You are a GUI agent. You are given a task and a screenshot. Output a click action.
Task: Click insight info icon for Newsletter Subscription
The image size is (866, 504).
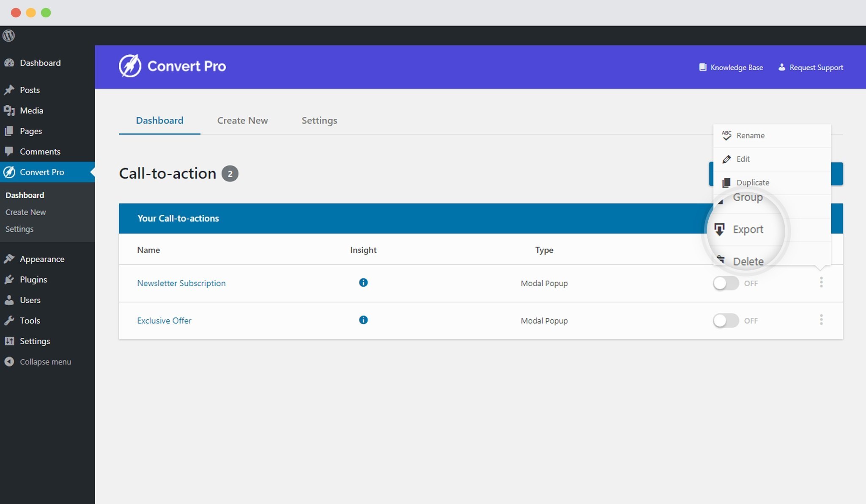click(x=363, y=282)
